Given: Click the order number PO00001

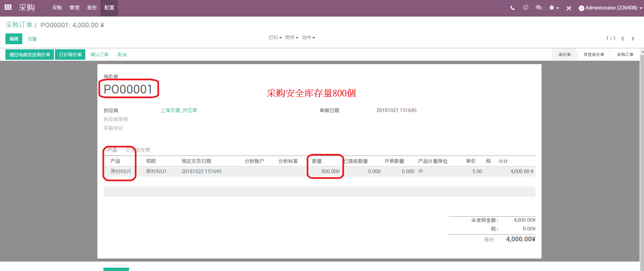Looking at the screenshot, I should pos(128,89).
